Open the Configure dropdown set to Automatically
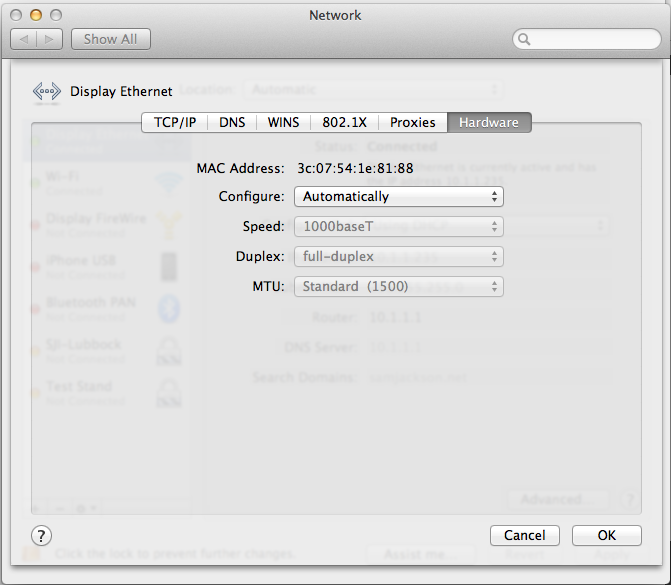 [x=399, y=196]
